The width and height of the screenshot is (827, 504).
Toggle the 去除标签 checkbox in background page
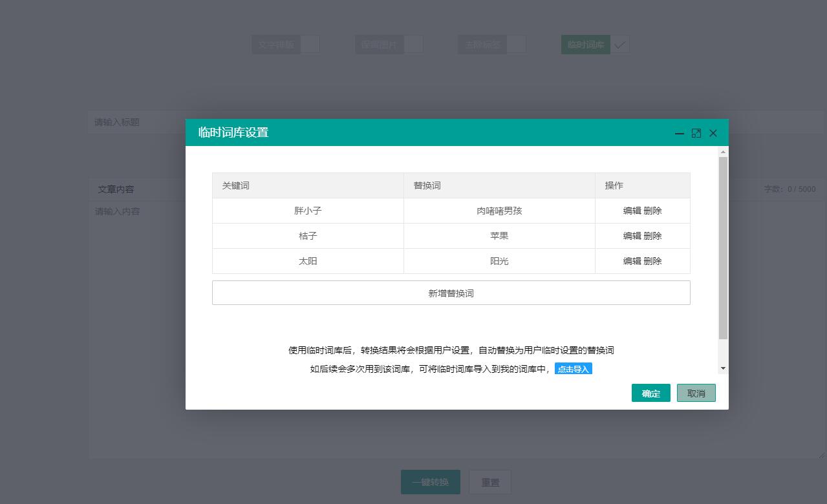pos(517,45)
